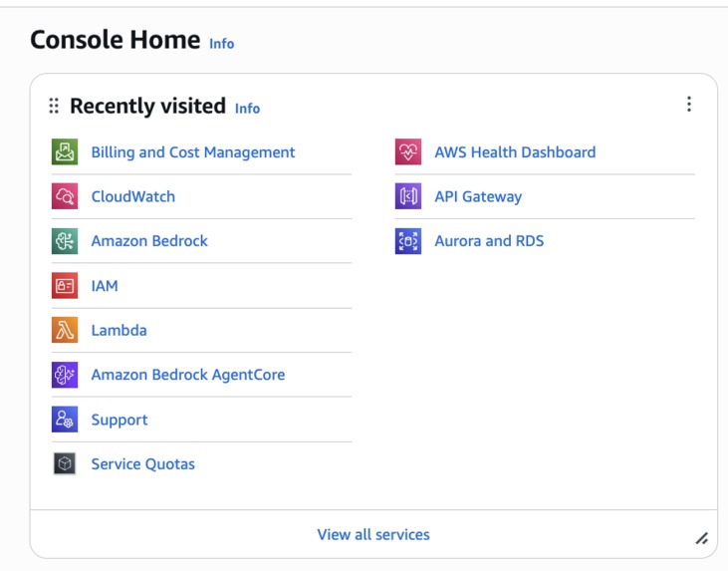The image size is (728, 571).
Task: Open AWS Health Dashboard link
Action: pos(515,151)
